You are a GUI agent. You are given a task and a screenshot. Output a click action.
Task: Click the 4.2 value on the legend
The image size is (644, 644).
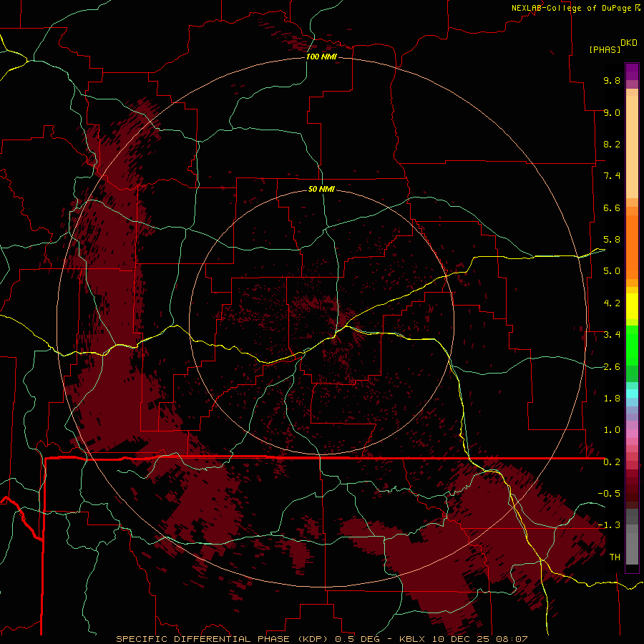coord(612,303)
